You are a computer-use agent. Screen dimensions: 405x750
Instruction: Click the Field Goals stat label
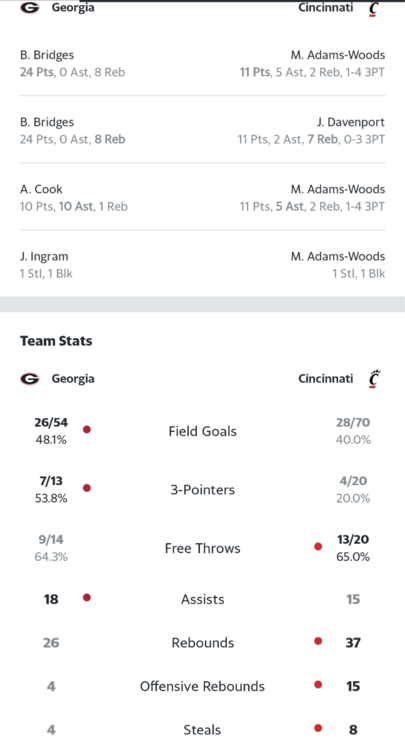coord(202,431)
